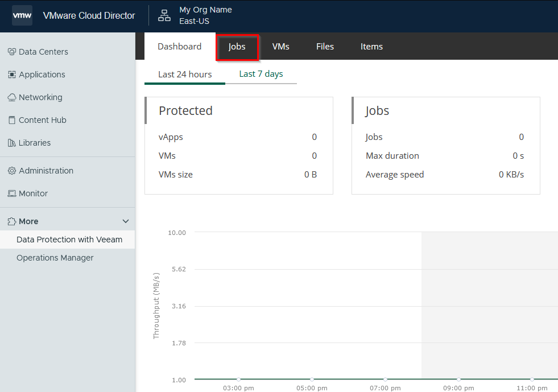This screenshot has width=558, height=392.
Task: Select the Last 24 hours tab
Action: pyautogui.click(x=185, y=75)
